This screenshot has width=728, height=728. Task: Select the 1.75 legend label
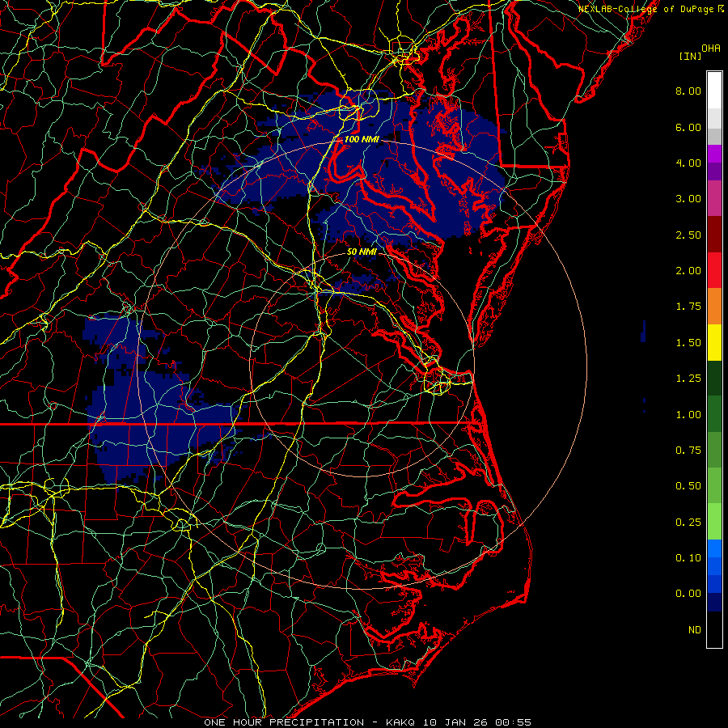tap(688, 307)
